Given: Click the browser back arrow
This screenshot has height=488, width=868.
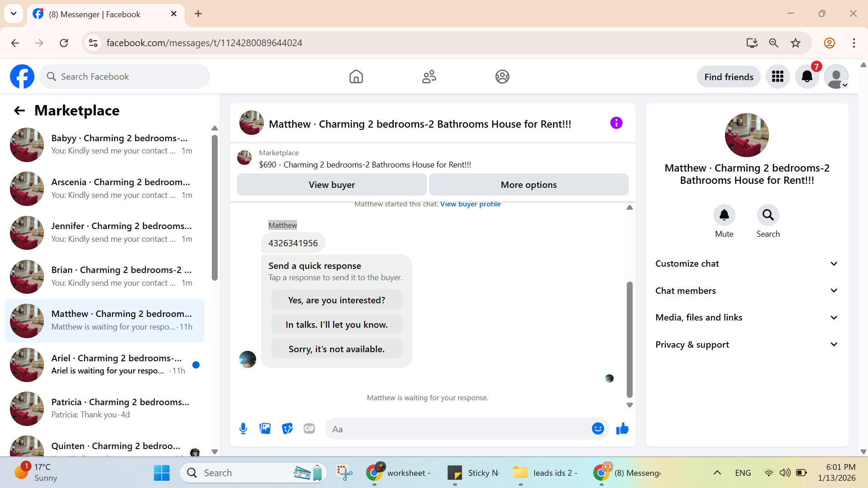Looking at the screenshot, I should (15, 43).
